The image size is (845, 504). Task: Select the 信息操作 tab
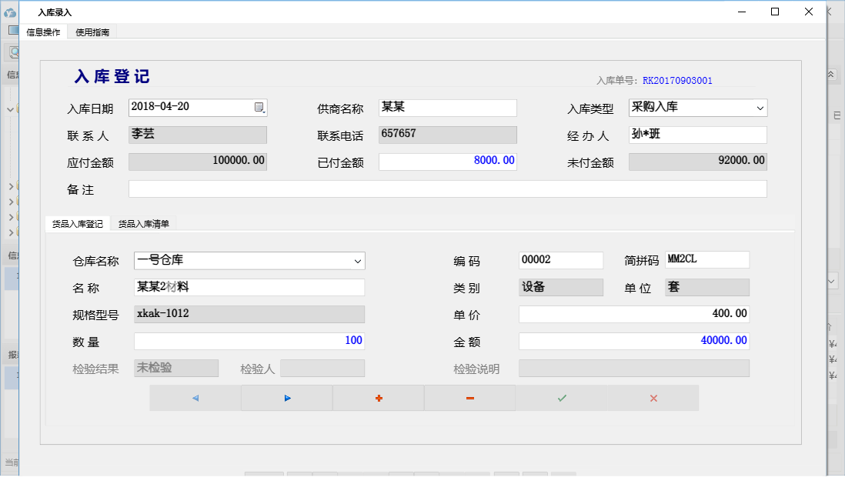[42, 32]
